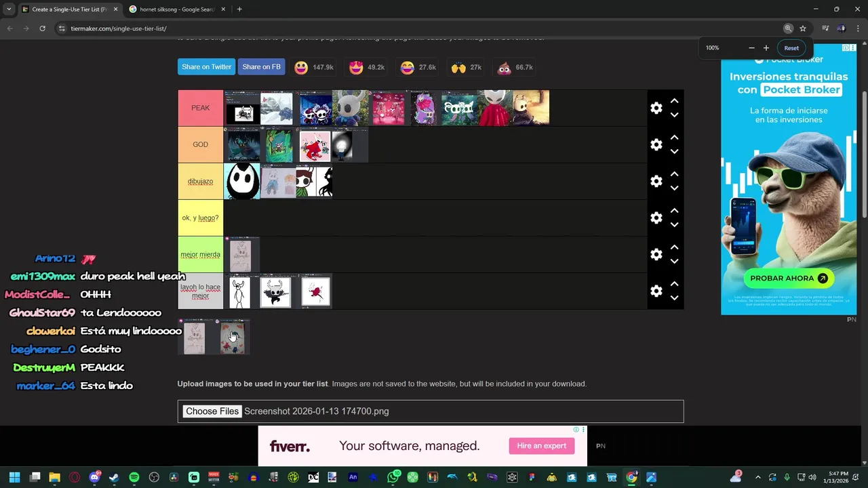Move 'mejor mierda' row down
The image size is (868, 488).
pyautogui.click(x=674, y=262)
